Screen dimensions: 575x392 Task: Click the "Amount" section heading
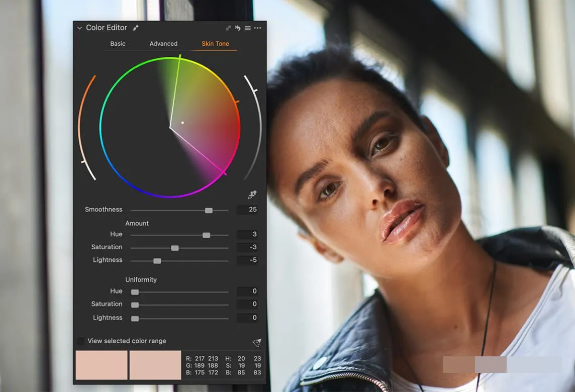click(x=137, y=223)
